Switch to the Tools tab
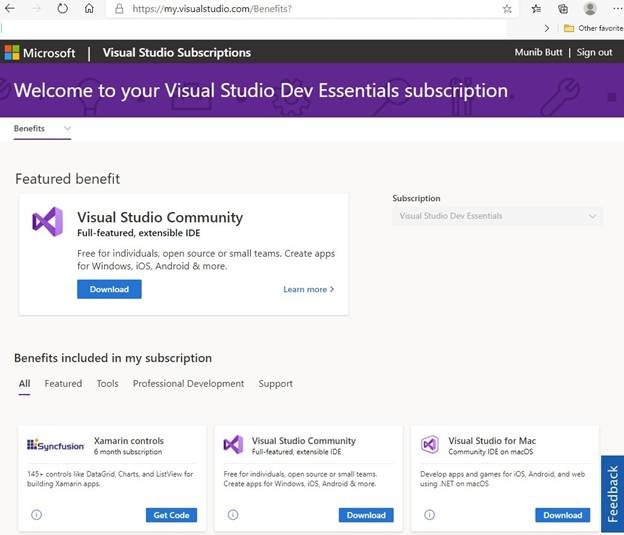Viewport: 624px width, 535px height. coord(107,383)
